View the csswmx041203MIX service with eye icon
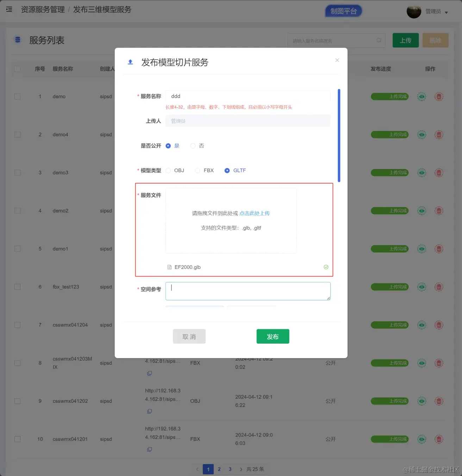This screenshot has width=462, height=476. (422, 363)
